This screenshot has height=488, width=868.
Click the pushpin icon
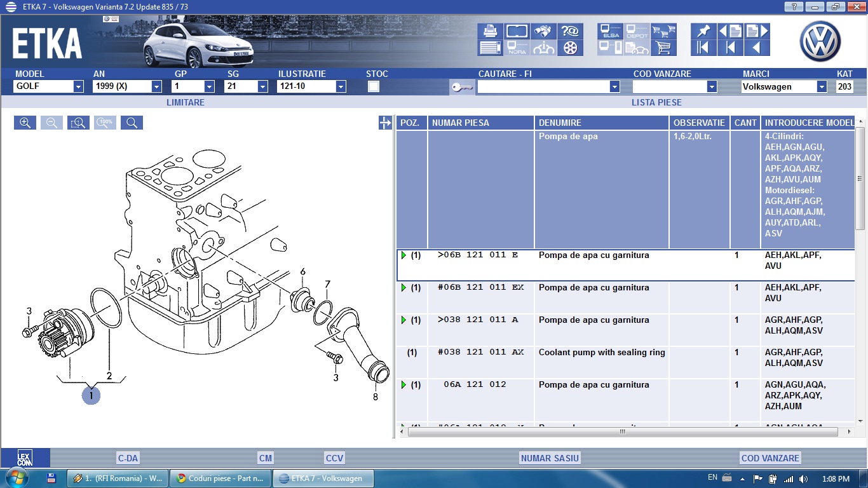click(x=703, y=31)
